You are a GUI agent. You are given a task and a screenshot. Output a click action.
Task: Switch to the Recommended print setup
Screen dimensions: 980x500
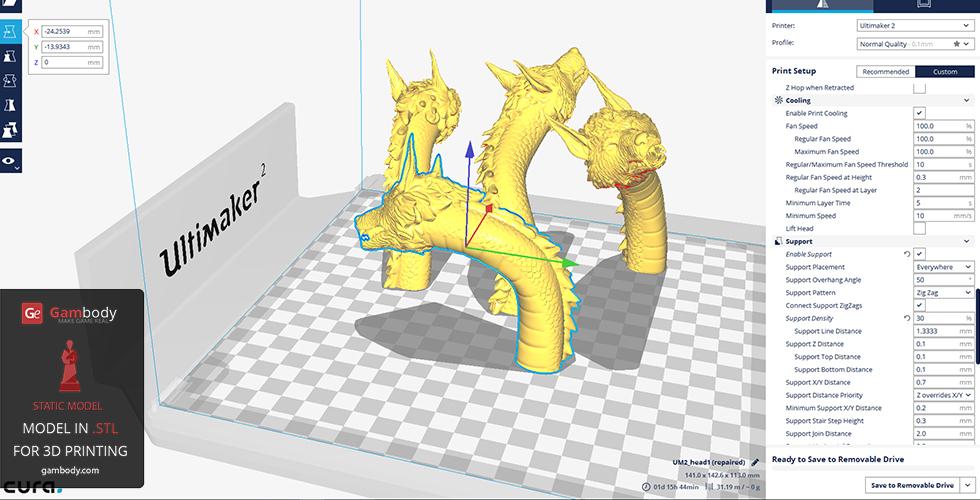(x=886, y=72)
